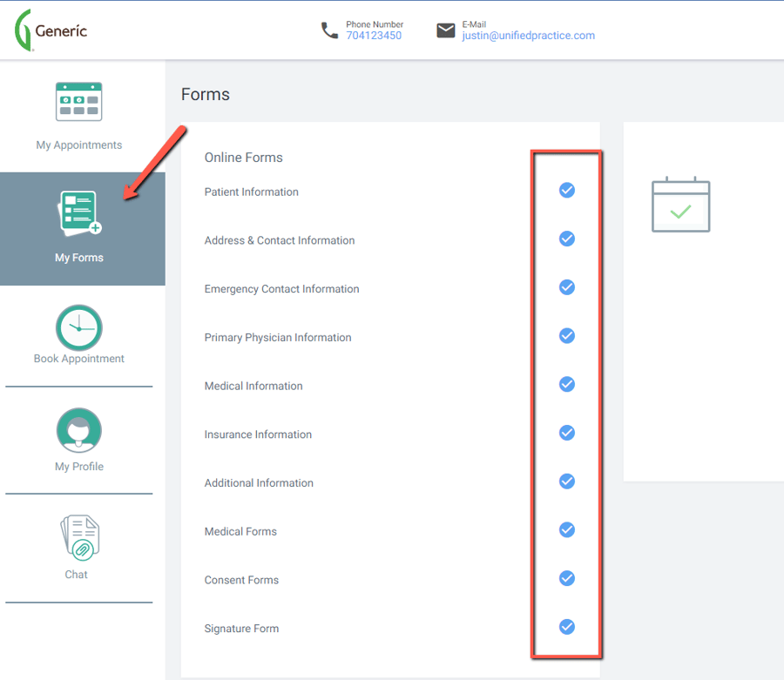Toggle the Patient Information completion checkmark

point(566,190)
